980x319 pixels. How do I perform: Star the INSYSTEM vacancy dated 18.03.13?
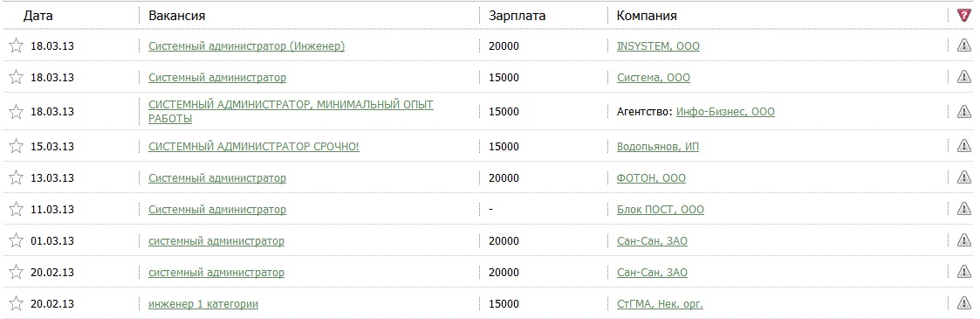[17, 45]
